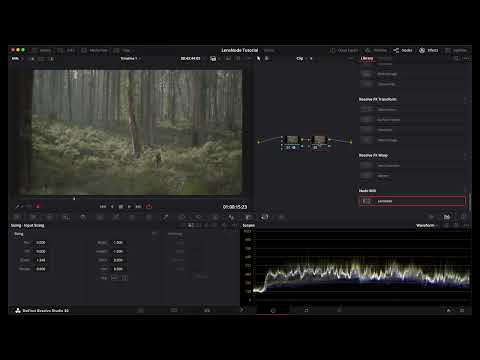The height and width of the screenshot is (360, 480).
Task: Jump to last frame in viewer transport
Action: (x=138, y=207)
